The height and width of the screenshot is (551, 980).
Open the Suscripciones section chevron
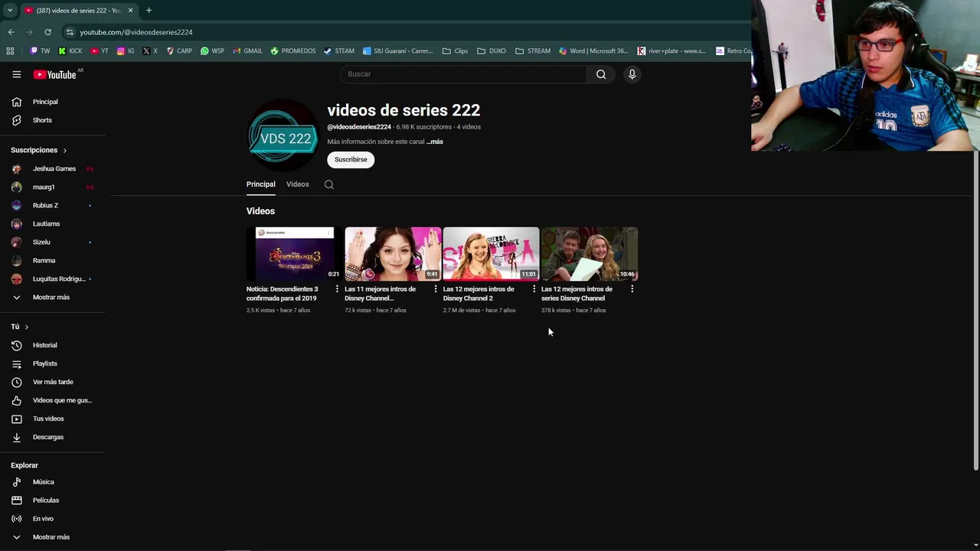click(x=65, y=150)
